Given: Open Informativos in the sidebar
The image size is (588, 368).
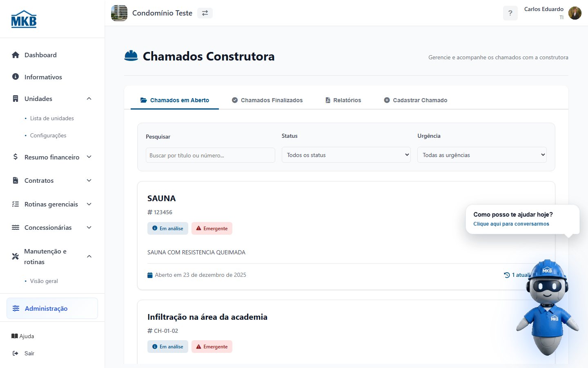Looking at the screenshot, I should [43, 77].
